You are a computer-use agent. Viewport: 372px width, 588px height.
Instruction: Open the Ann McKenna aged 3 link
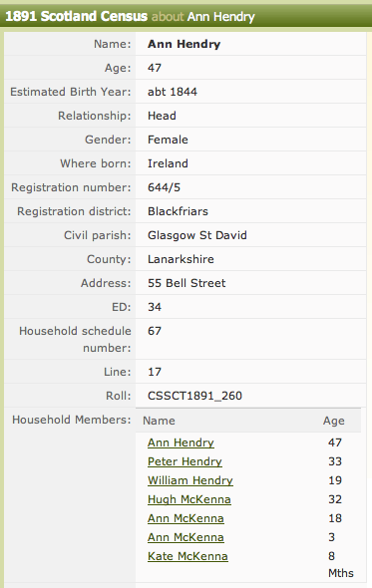pos(186,537)
